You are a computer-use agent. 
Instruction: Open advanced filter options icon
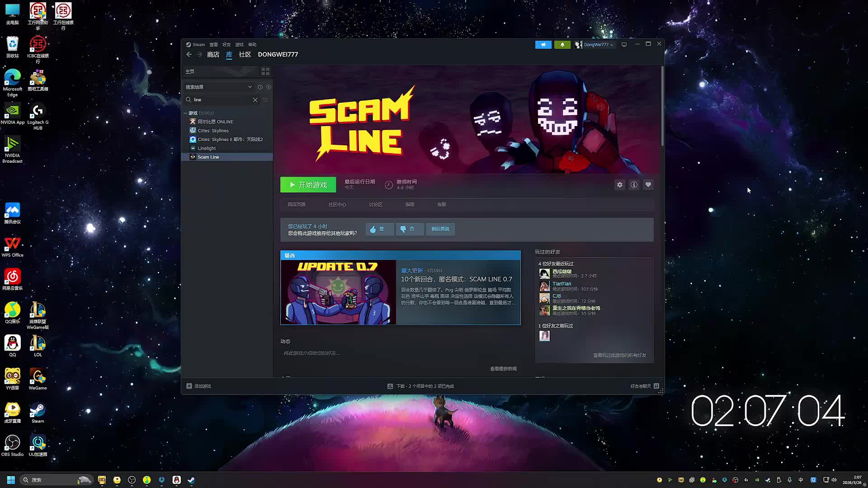[x=266, y=100]
